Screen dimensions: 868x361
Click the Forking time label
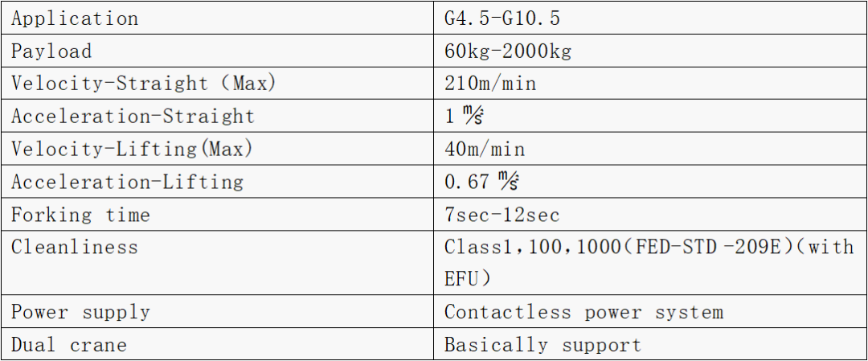pos(80,215)
